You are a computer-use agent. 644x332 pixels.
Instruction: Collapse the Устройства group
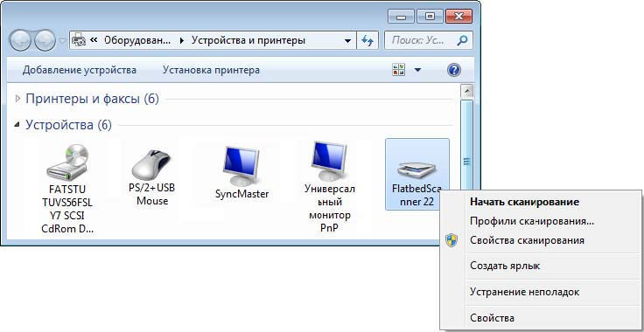(x=17, y=125)
